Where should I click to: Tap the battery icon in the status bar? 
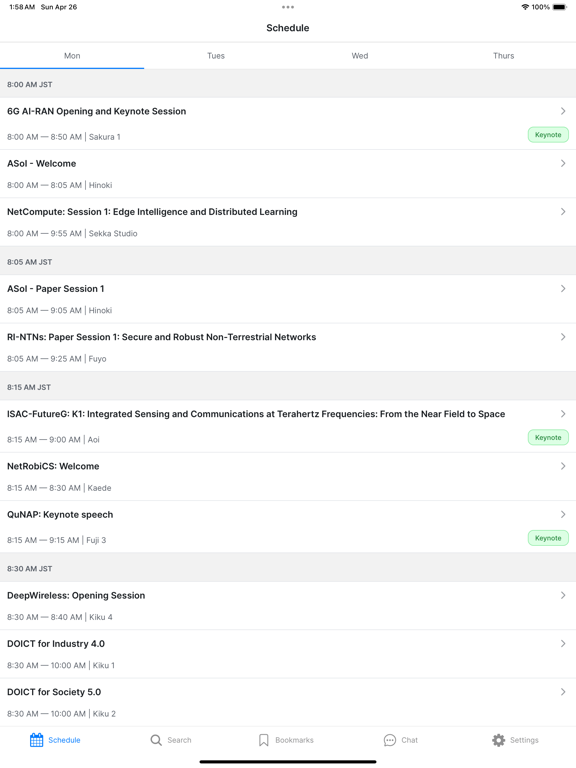(559, 7)
